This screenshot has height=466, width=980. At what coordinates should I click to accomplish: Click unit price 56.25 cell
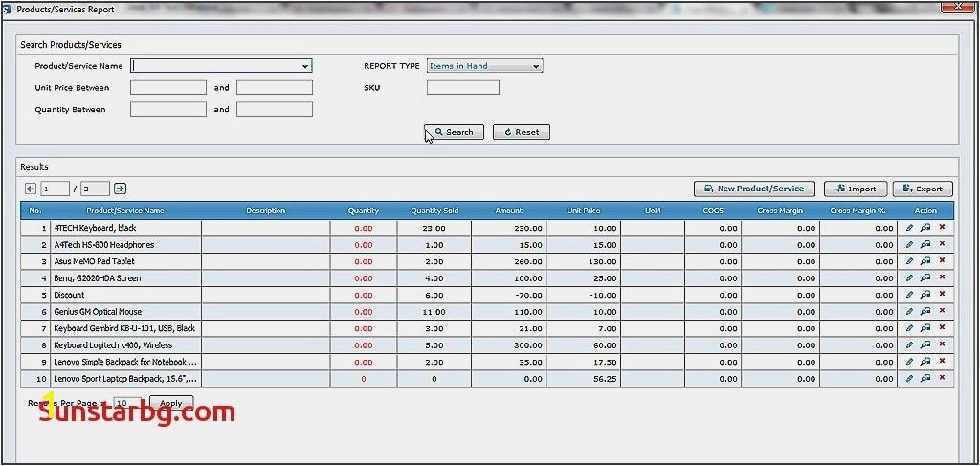point(583,379)
